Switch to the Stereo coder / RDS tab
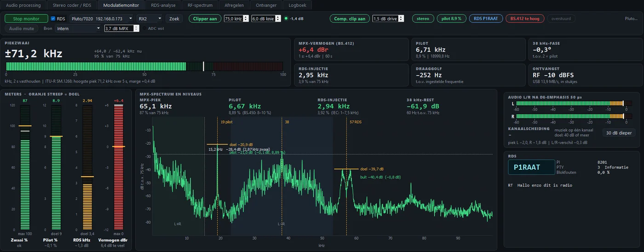 pos(72,5)
